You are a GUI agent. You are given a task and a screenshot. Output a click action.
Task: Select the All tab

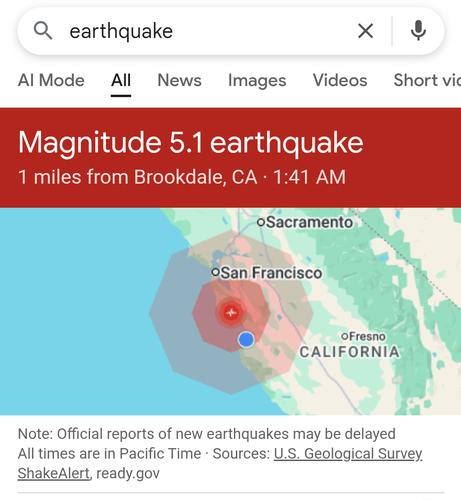[121, 80]
